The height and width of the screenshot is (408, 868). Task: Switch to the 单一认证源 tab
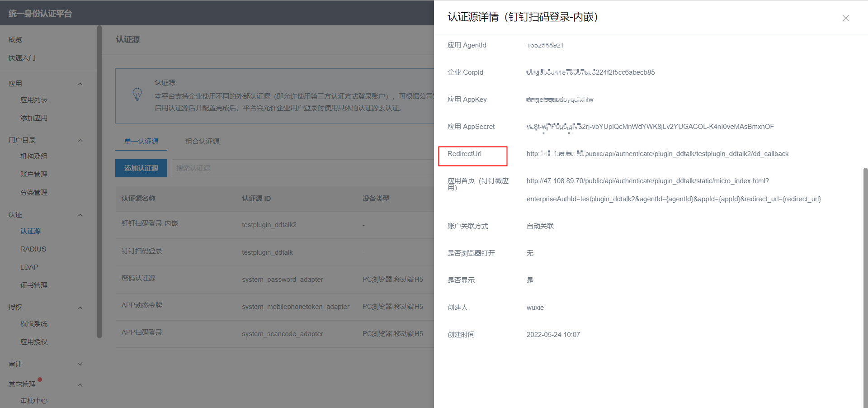(141, 142)
